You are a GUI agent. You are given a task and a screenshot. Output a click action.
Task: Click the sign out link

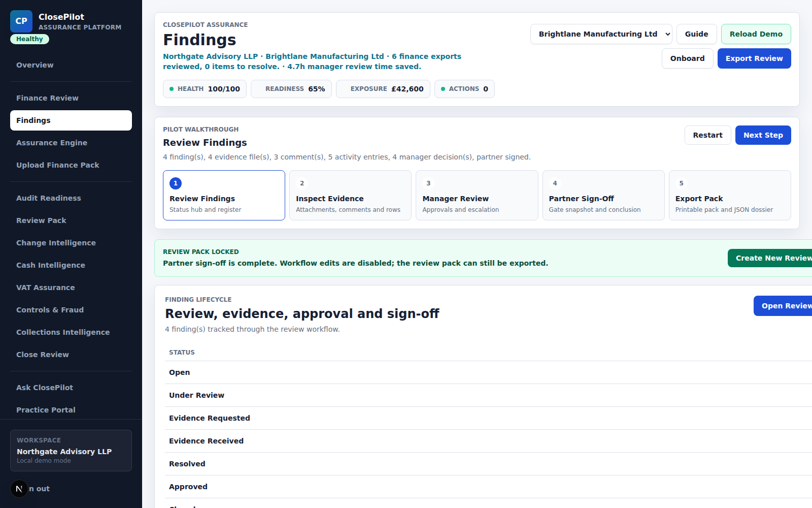point(39,489)
